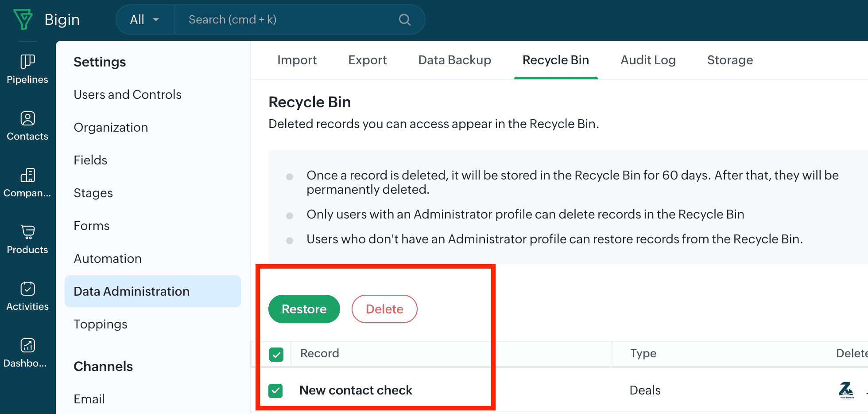Switch to the Audit Log tab

point(648,60)
